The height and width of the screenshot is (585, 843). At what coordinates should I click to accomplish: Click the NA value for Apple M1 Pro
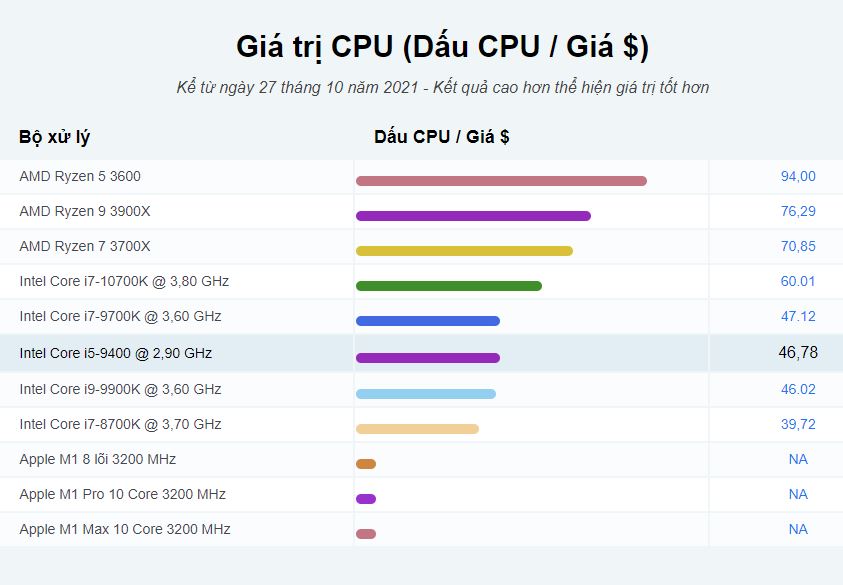point(798,494)
